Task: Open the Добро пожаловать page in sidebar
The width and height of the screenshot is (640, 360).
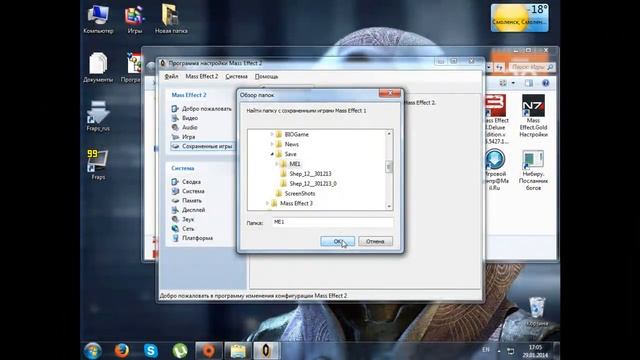Action: pos(202,109)
